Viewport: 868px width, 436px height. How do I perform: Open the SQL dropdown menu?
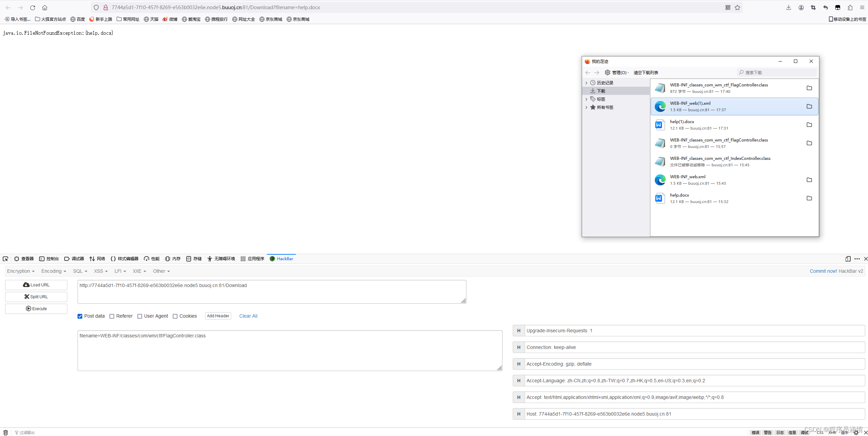click(80, 271)
